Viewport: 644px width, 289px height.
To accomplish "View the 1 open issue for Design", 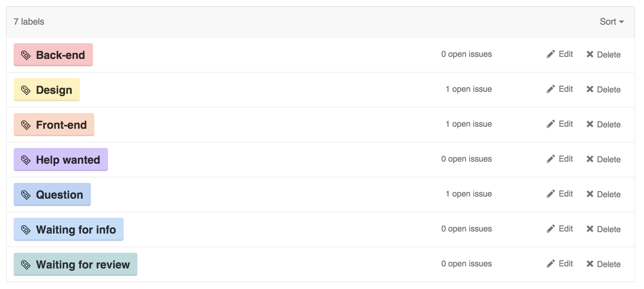I will click(468, 89).
